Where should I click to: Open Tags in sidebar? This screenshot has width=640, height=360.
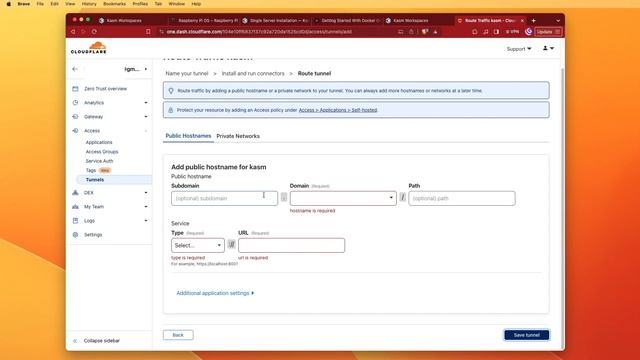91,170
